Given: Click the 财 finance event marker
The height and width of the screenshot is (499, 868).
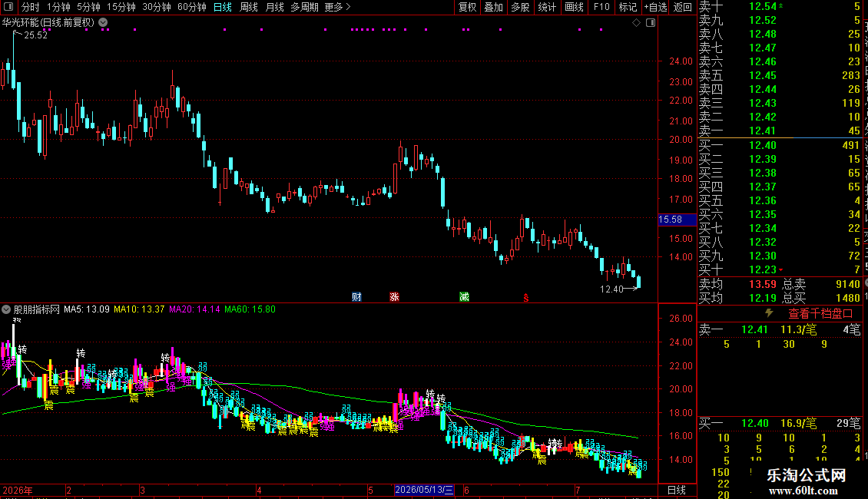Looking at the screenshot, I should point(356,297).
